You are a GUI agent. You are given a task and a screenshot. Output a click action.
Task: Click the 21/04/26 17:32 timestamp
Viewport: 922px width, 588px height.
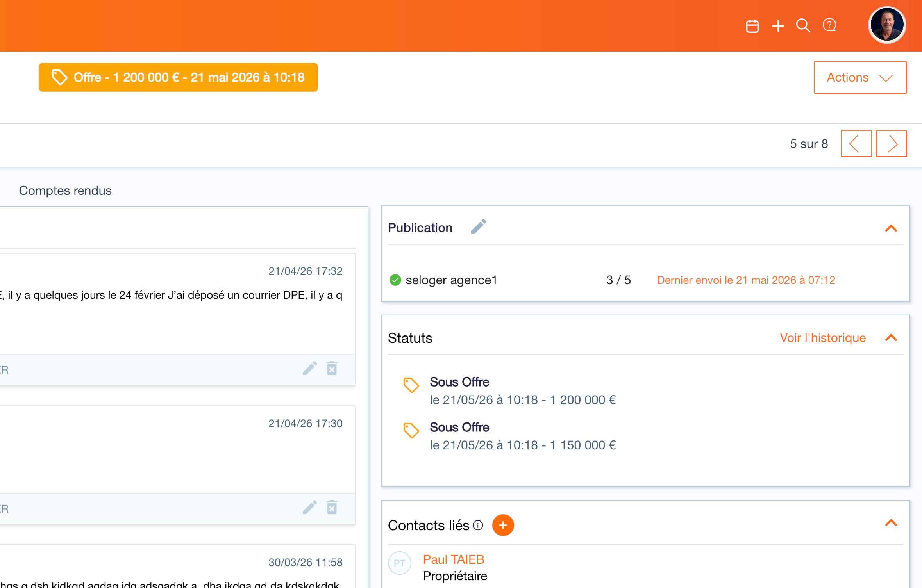[305, 271]
